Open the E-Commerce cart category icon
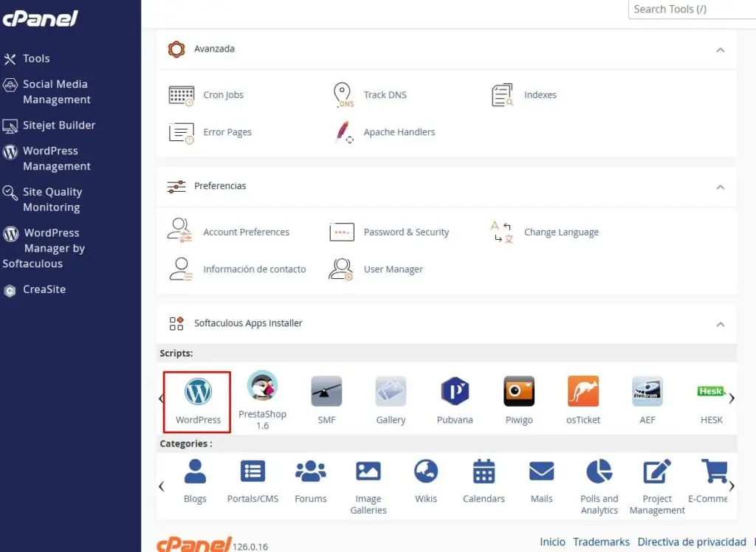 [714, 471]
